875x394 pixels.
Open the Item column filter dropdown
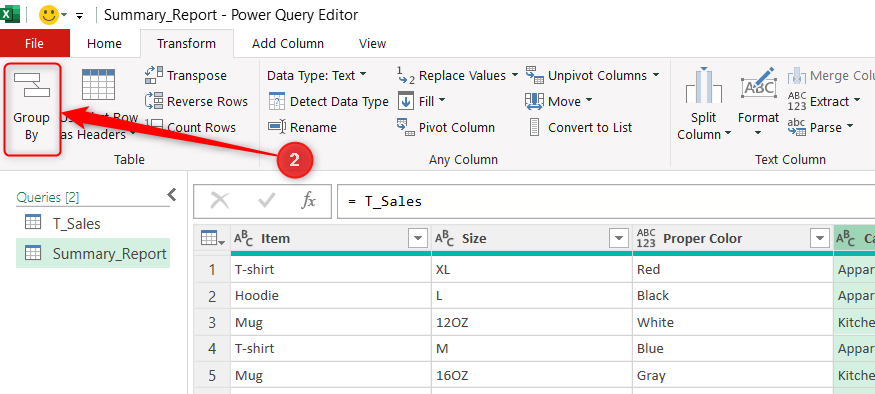(418, 239)
